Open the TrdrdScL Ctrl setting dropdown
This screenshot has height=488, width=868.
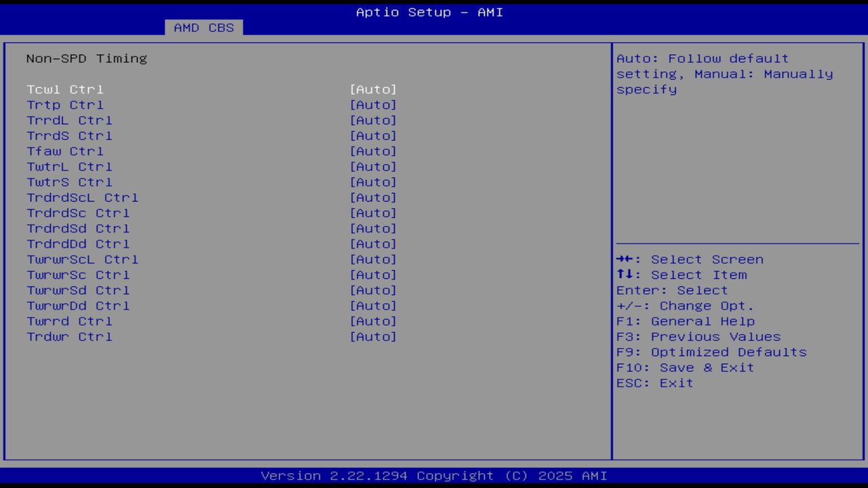(x=374, y=197)
